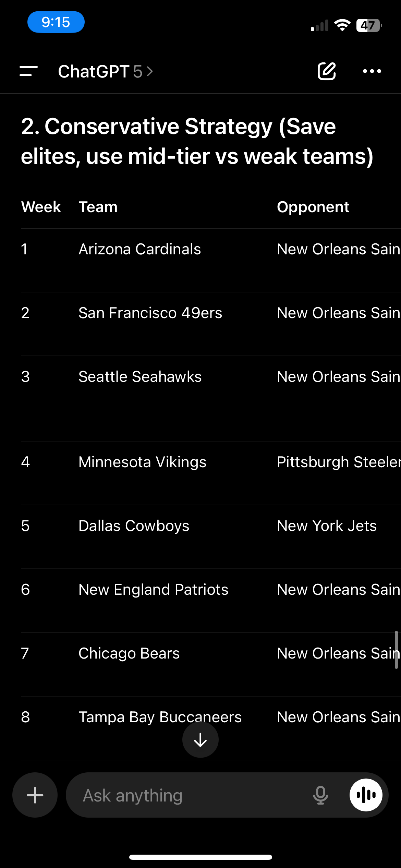Image resolution: width=401 pixels, height=868 pixels.
Task: Select the Week column header
Action: click(41, 207)
